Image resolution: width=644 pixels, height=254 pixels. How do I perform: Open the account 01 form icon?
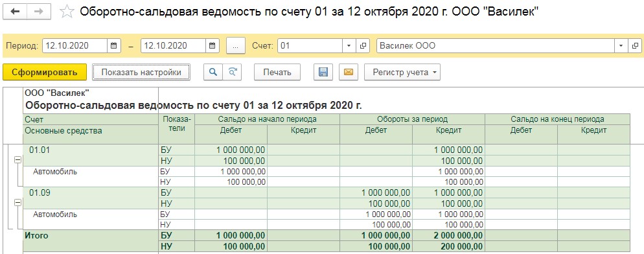[363, 45]
